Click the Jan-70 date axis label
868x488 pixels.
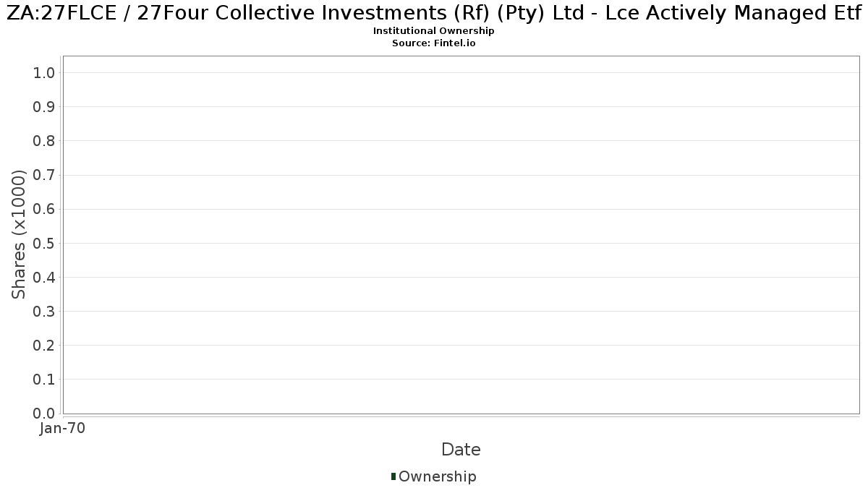pos(63,429)
